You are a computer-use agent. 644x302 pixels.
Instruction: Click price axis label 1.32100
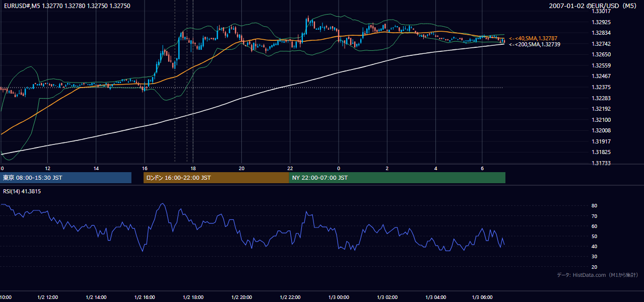[601, 120]
